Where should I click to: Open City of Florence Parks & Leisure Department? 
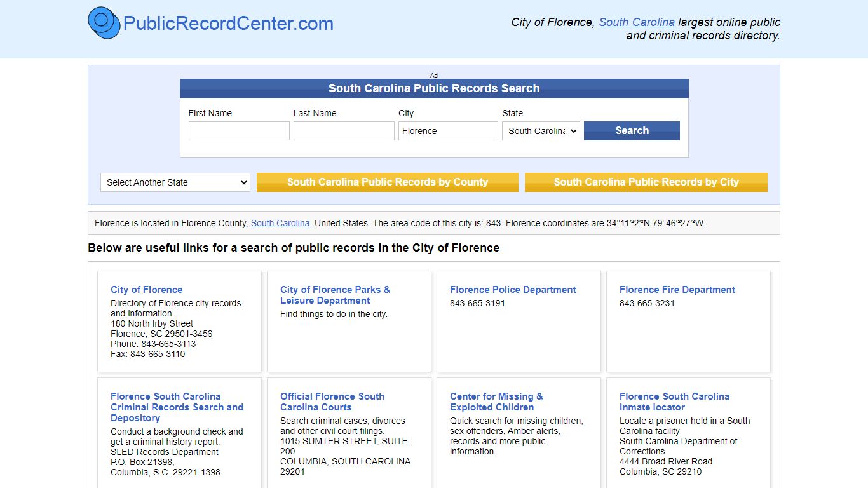[x=336, y=295]
